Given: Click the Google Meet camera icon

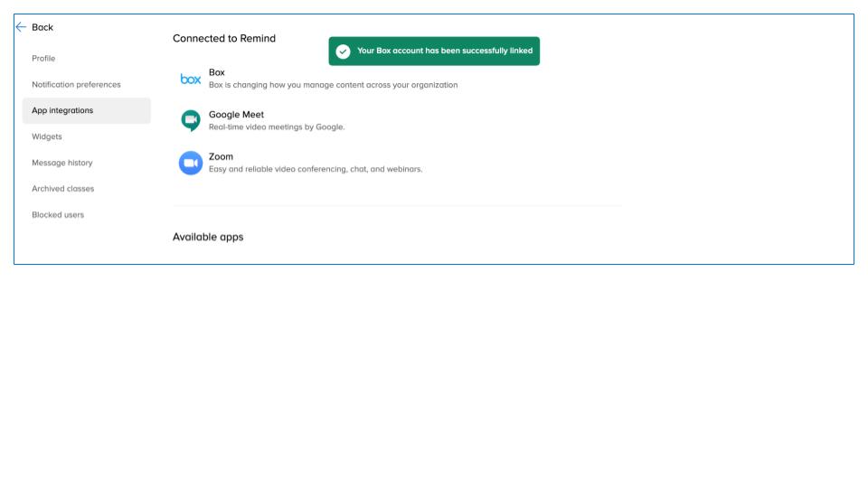Looking at the screenshot, I should [x=191, y=120].
